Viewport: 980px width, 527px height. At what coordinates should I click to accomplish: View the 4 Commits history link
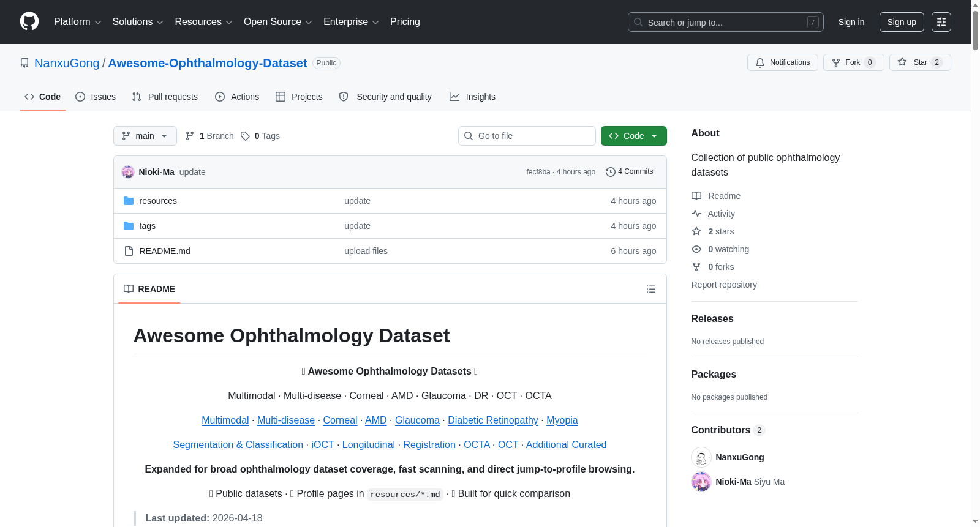(629, 172)
